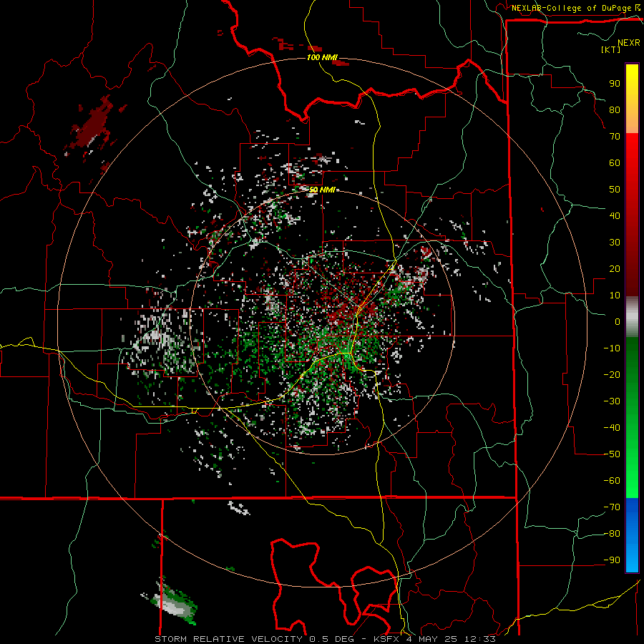Click the positive 40 velocity scale label
Image resolution: width=644 pixels, height=644 pixels.
615,216
